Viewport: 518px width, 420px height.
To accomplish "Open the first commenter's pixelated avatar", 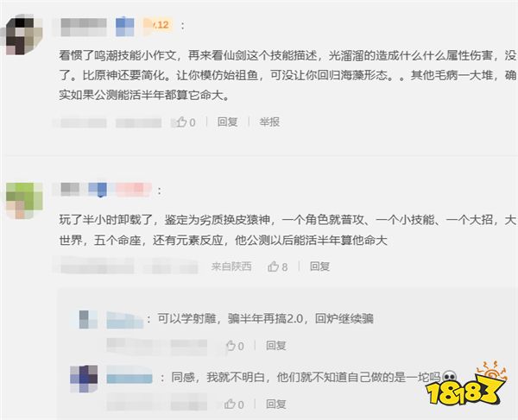I will [x=24, y=34].
